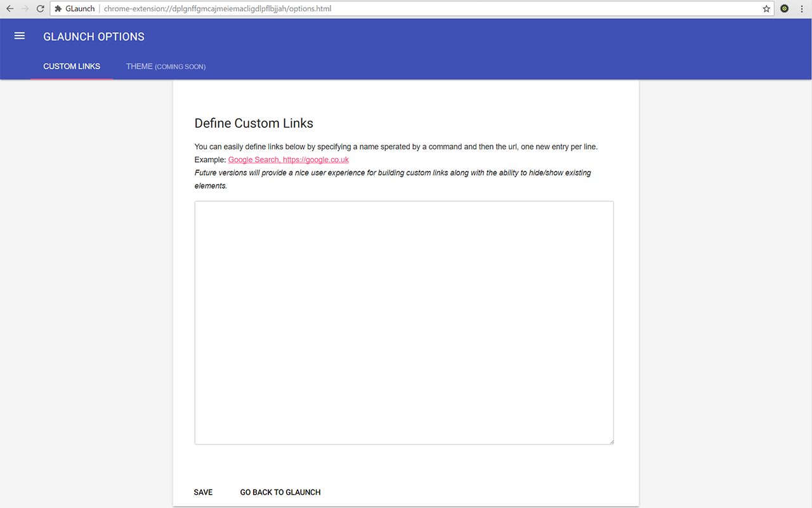Open the Chrome three-dot menu

[x=802, y=9]
